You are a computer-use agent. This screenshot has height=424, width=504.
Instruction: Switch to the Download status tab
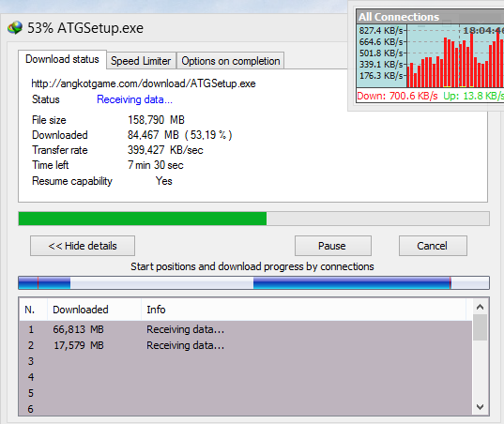coord(62,59)
